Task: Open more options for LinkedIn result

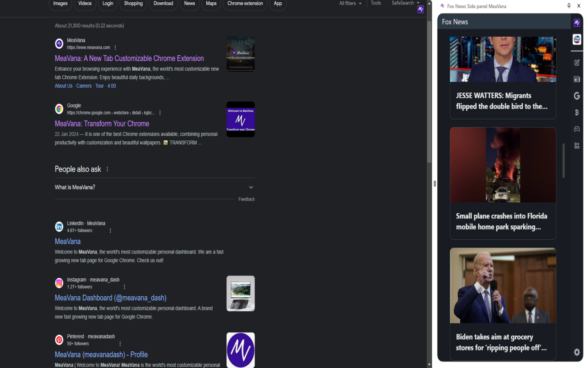Action: pyautogui.click(x=110, y=230)
